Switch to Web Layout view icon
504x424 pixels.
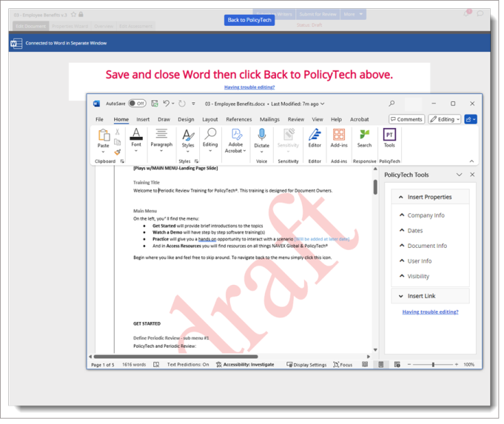[x=397, y=365]
